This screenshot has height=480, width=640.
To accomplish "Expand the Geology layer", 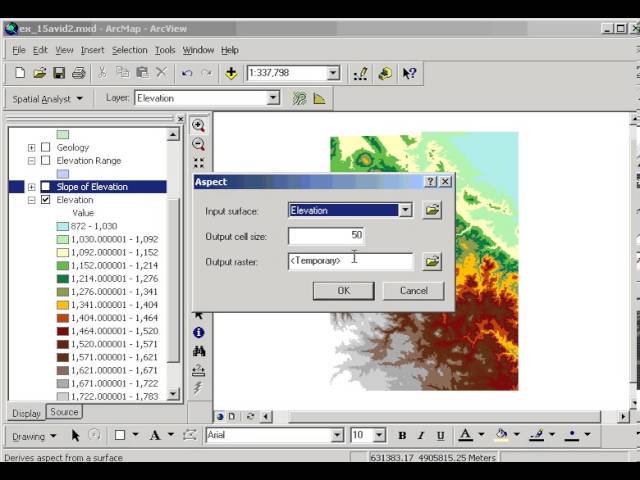I will coord(31,147).
